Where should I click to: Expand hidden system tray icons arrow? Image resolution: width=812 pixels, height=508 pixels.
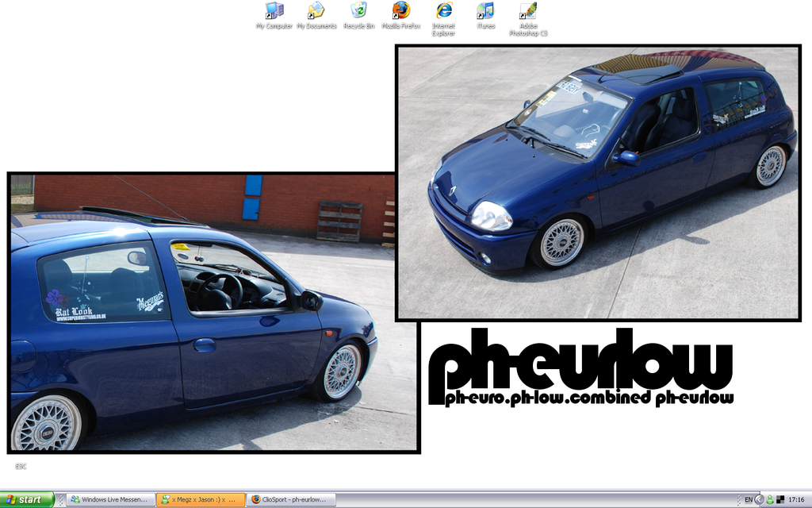coord(759,500)
